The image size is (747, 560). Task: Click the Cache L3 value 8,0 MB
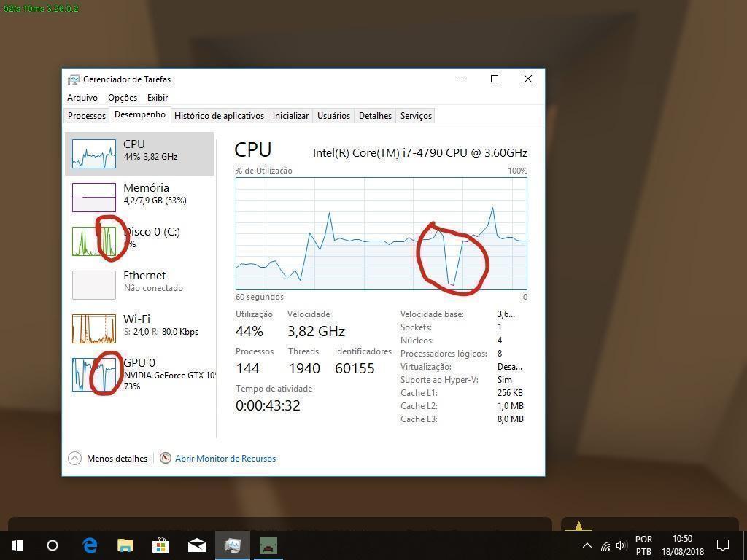[510, 419]
